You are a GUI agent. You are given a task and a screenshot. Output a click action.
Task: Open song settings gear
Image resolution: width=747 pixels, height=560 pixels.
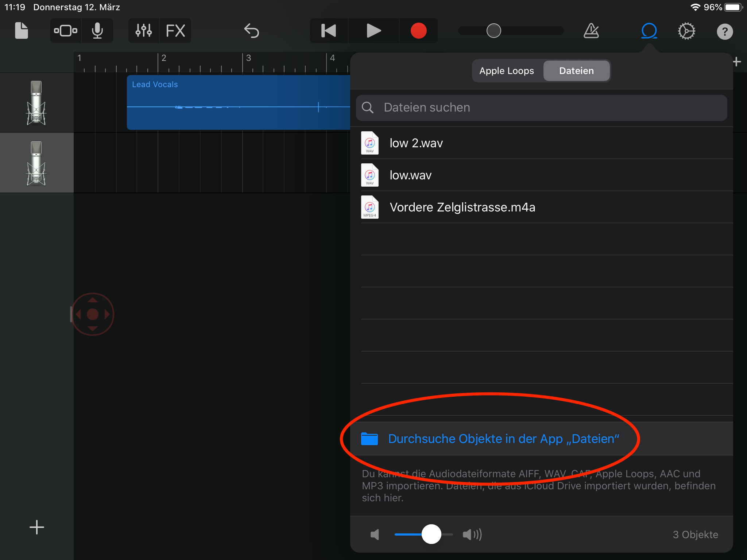click(686, 31)
